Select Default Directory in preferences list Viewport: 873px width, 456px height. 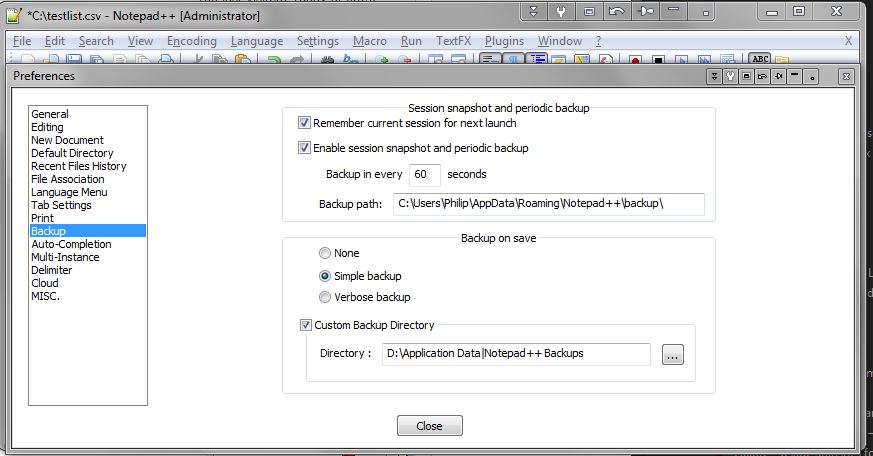click(x=72, y=153)
